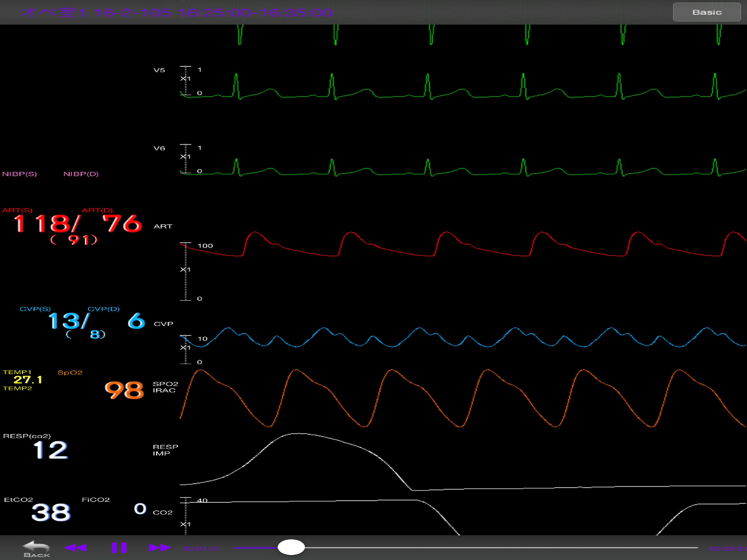Image resolution: width=747 pixels, height=560 pixels.
Task: Select the RESP(co2) 12 value
Action: point(51,450)
